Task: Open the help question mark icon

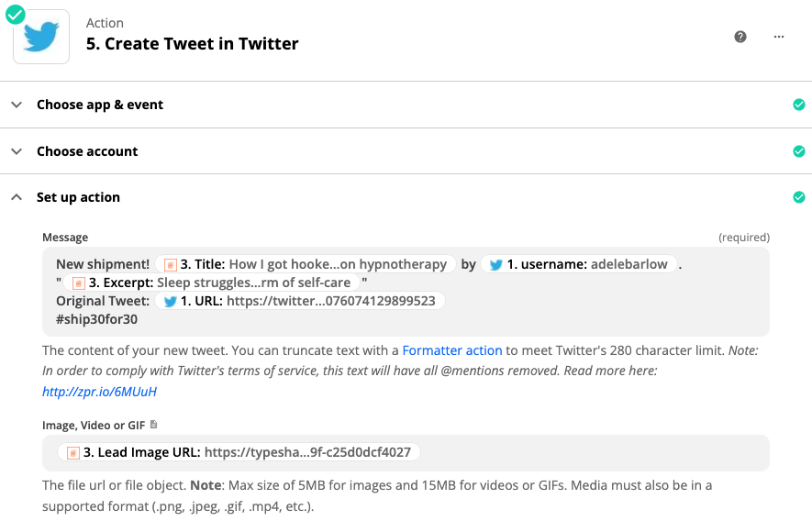Action: (x=740, y=37)
